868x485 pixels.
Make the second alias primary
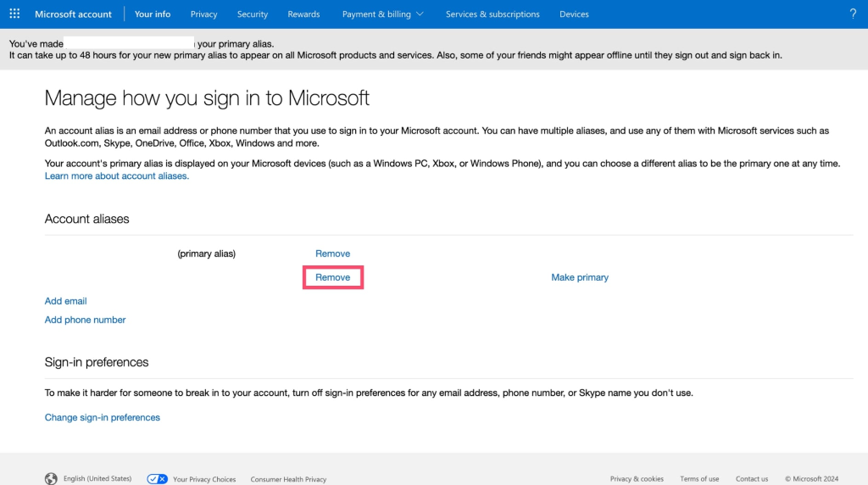[x=580, y=277]
